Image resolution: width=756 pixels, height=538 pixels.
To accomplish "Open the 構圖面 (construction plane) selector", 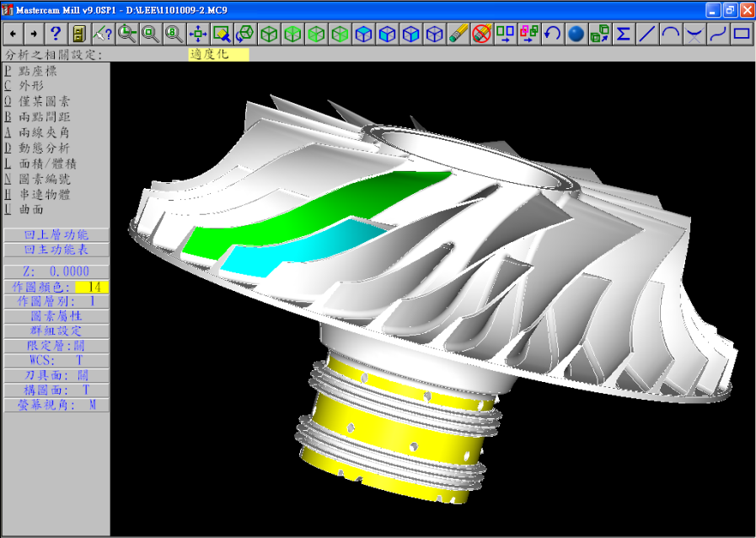I will (x=56, y=390).
